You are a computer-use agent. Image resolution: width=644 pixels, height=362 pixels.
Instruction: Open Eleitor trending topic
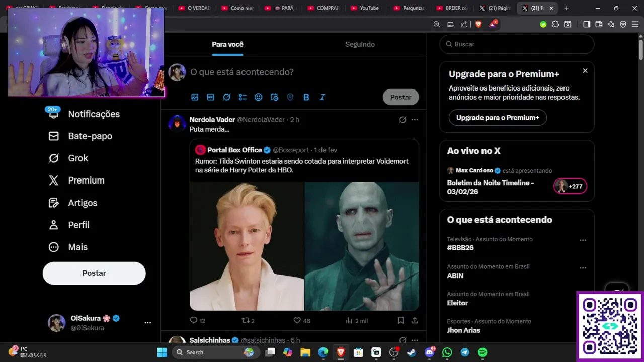click(457, 303)
